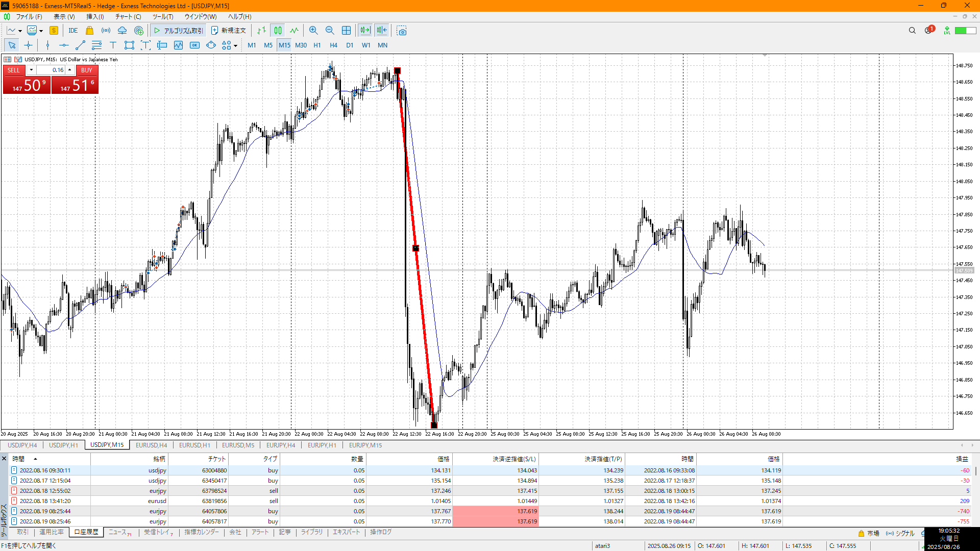Toggle chart shift from right border
980x551 pixels.
click(382, 31)
